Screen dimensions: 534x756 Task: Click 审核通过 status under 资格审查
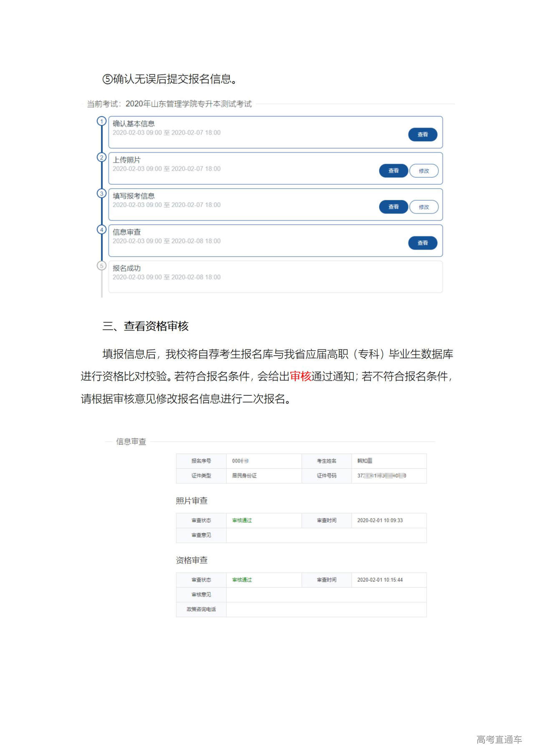pyautogui.click(x=242, y=580)
